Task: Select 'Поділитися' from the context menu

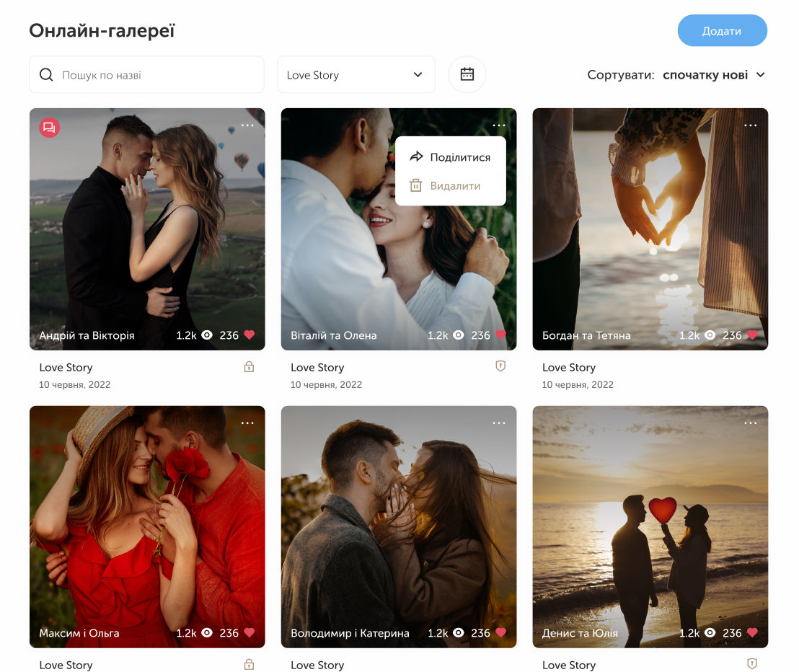Action: coord(450,157)
